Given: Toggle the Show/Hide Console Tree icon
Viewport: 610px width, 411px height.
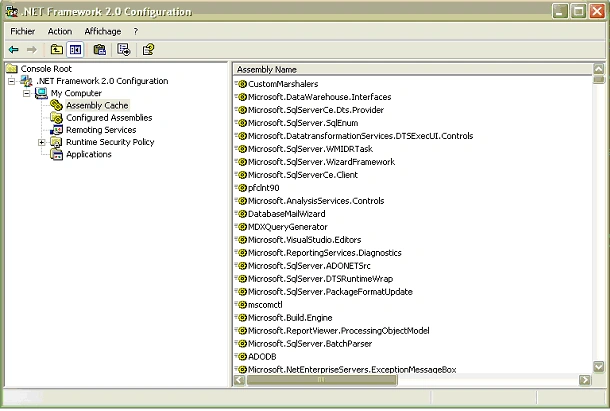Looking at the screenshot, I should pos(75,49).
